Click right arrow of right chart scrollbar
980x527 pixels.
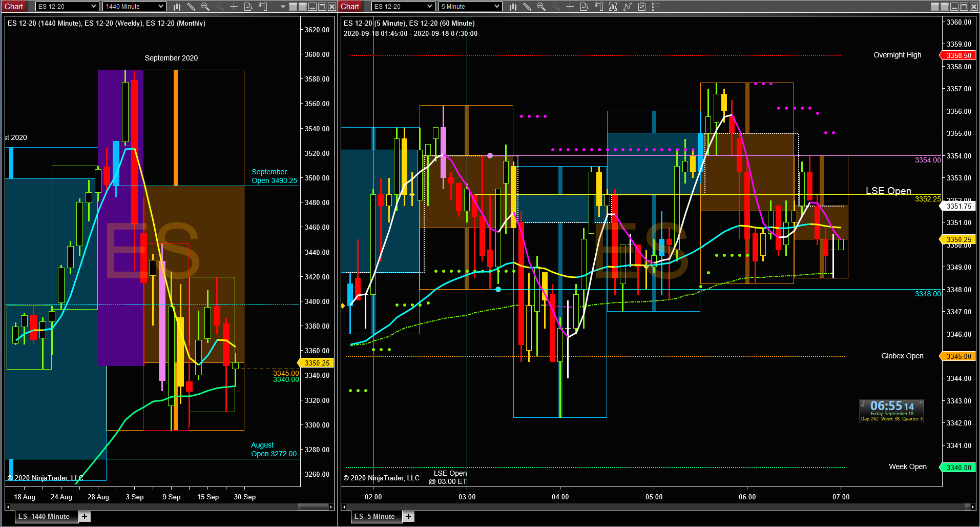[x=973, y=507]
